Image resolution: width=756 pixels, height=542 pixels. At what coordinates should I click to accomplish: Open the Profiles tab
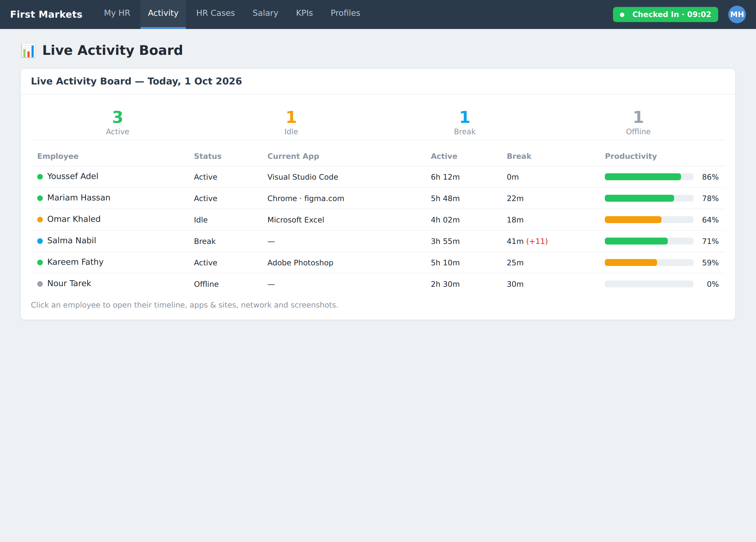point(345,13)
